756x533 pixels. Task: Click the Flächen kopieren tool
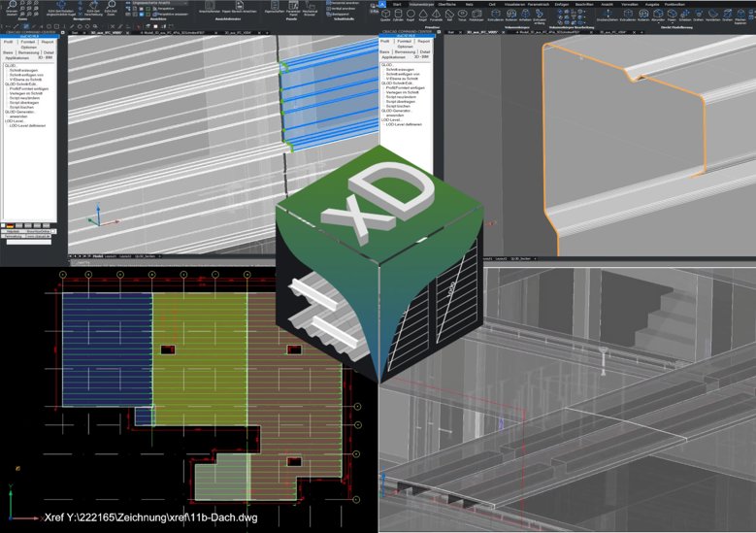tap(740, 16)
